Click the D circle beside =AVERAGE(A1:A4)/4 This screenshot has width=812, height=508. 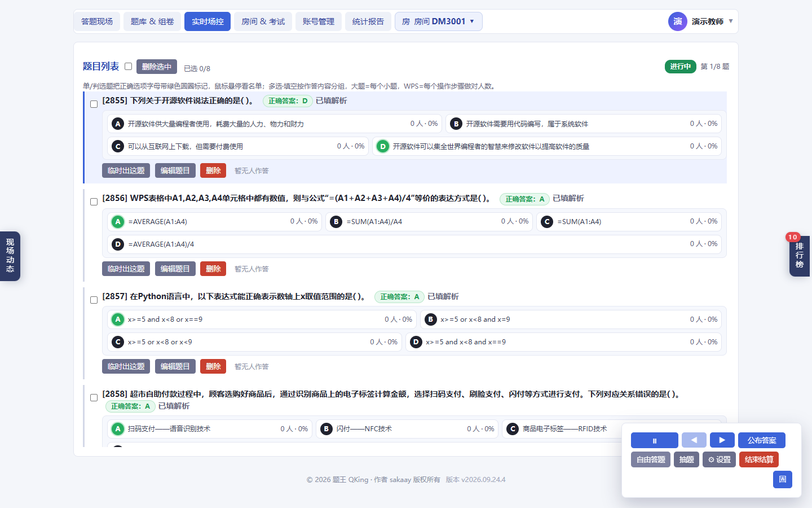[117, 244]
